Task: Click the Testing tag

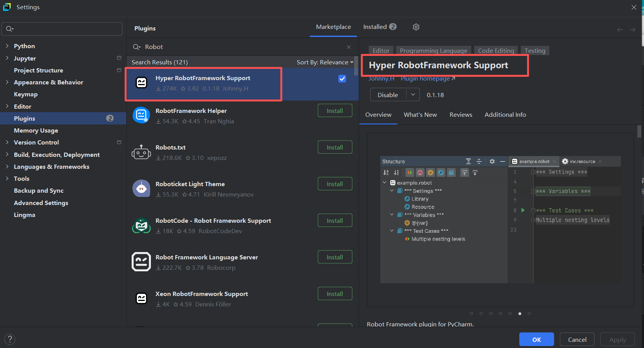Action: click(535, 50)
